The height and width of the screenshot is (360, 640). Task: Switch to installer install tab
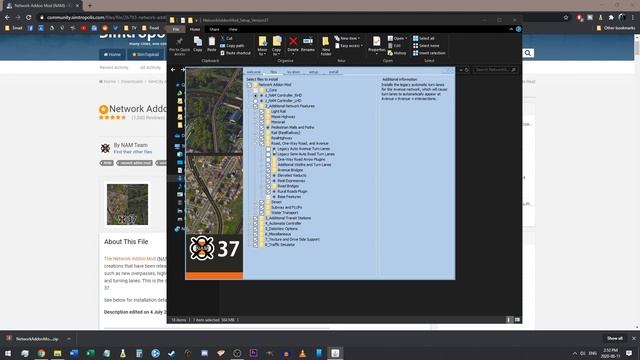click(x=333, y=72)
